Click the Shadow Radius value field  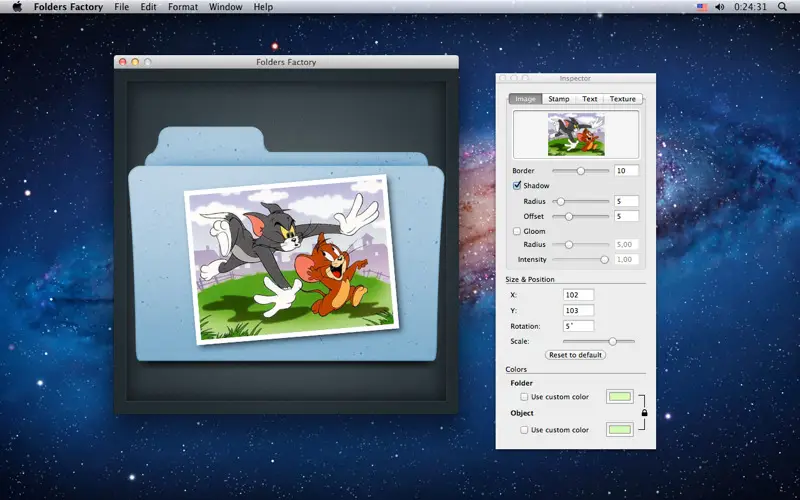coord(627,201)
